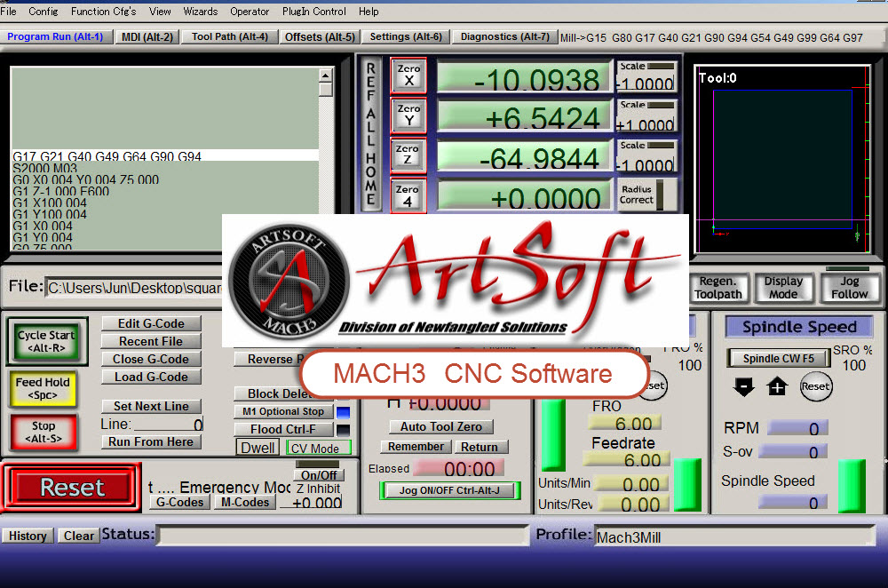Click Display Mode button
888x588 pixels.
pyautogui.click(x=784, y=288)
